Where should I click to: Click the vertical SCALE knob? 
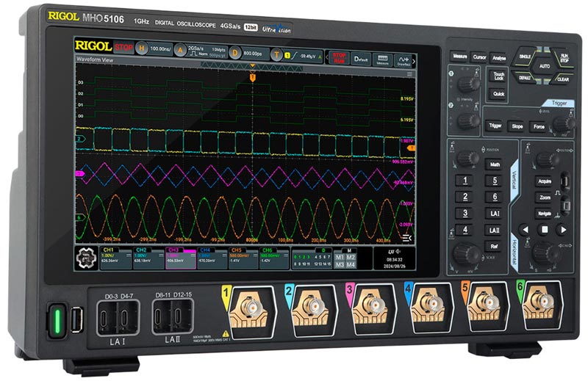[466, 253]
